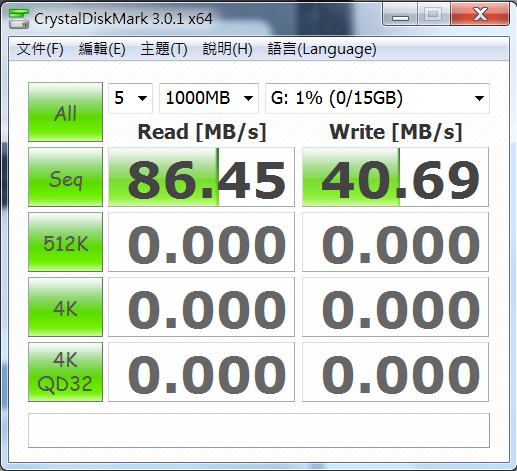Screen dimensions: 517x471
Task: Click the Seq read result 86.45
Action: point(201,177)
